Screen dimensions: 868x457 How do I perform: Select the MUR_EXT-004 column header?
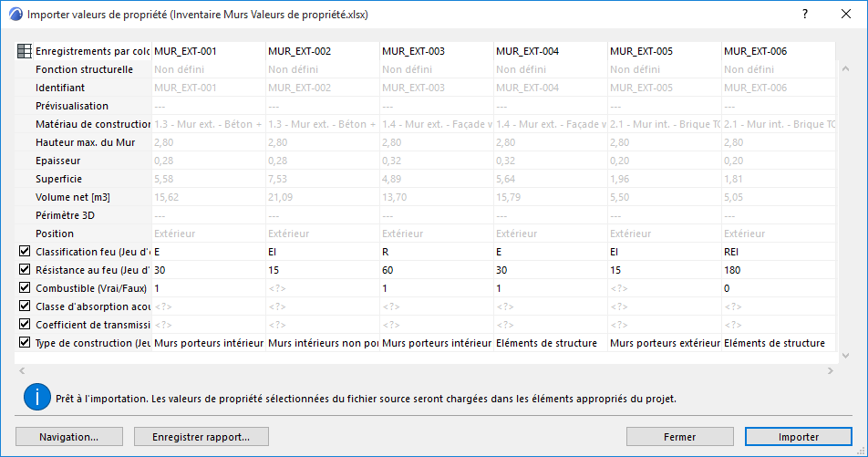tap(551, 51)
